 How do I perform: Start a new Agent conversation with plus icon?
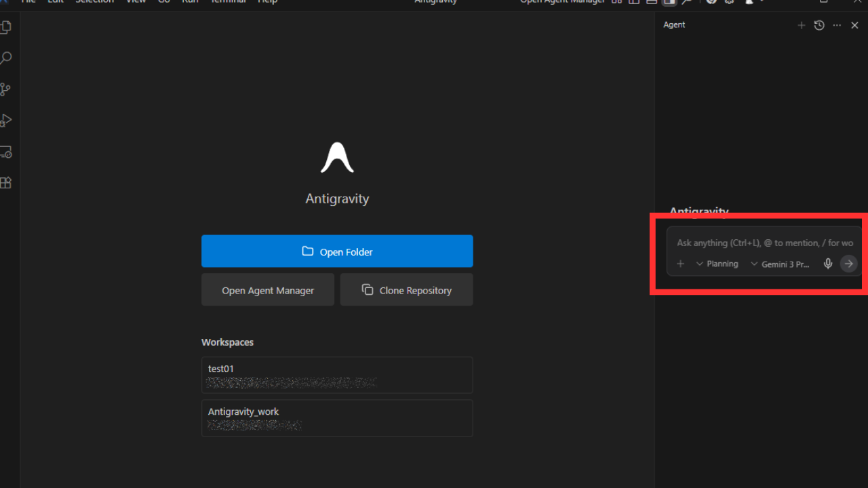click(802, 25)
